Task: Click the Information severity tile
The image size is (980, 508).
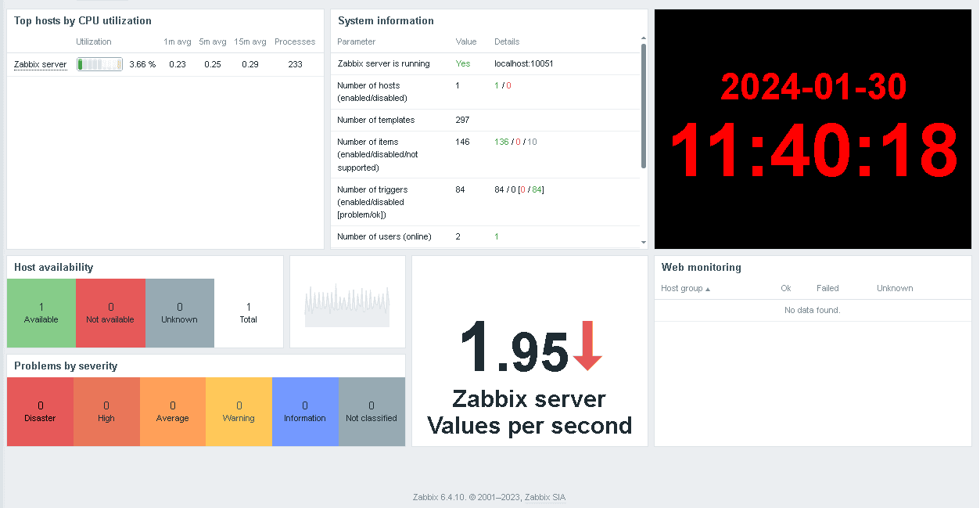Action: (x=305, y=412)
